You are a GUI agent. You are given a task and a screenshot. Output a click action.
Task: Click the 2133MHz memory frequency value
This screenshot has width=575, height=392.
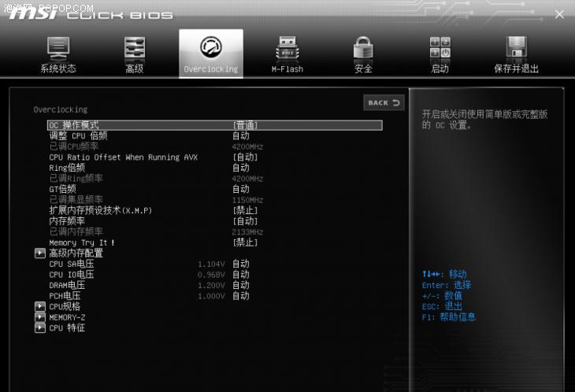(247, 232)
